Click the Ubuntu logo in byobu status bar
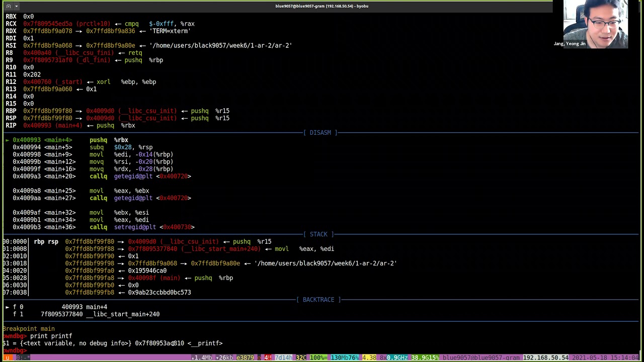The height and width of the screenshot is (362, 644). (x=7, y=357)
